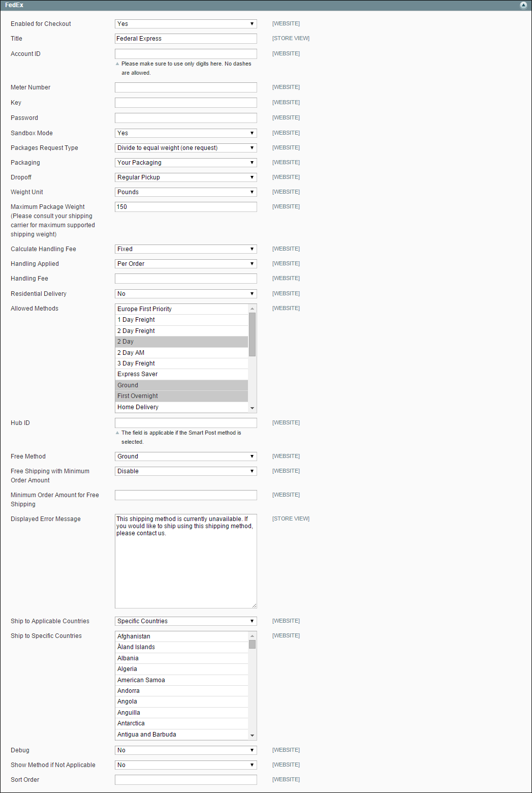Select Ground in Allowed Methods list

[x=181, y=385]
